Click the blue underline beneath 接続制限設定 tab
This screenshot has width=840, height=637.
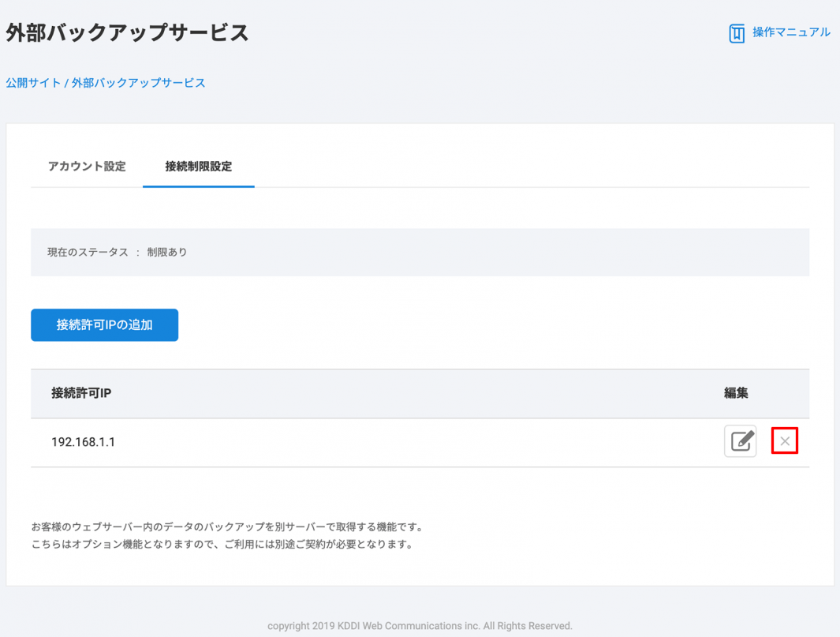click(198, 186)
